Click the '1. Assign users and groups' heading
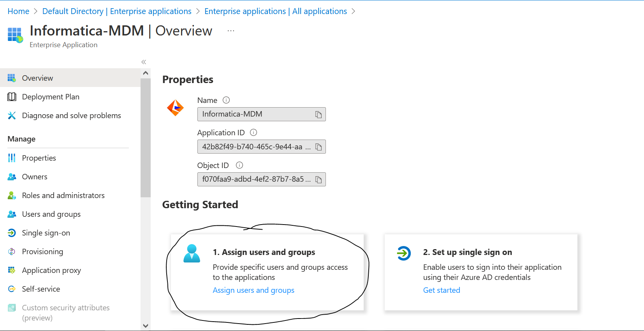The width and height of the screenshot is (644, 331). point(264,252)
